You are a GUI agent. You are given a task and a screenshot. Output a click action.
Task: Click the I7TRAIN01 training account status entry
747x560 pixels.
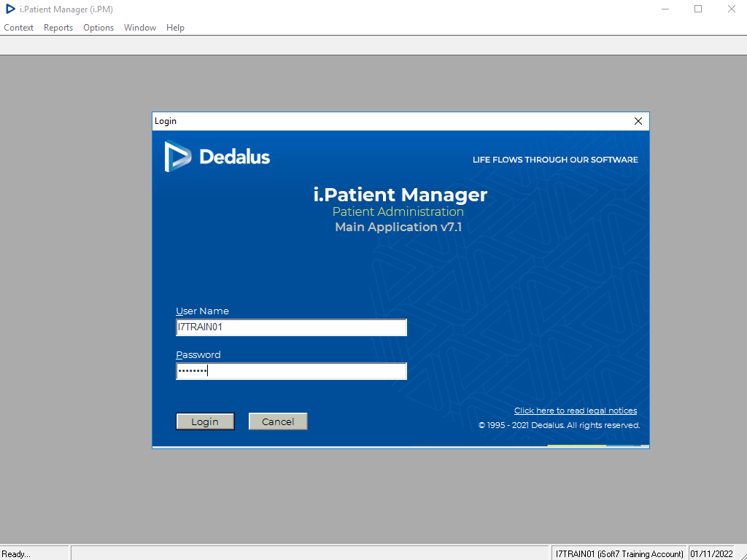[x=619, y=554]
